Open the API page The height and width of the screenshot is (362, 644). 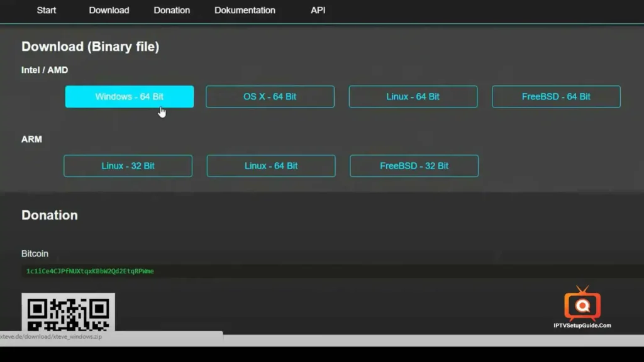[318, 10]
